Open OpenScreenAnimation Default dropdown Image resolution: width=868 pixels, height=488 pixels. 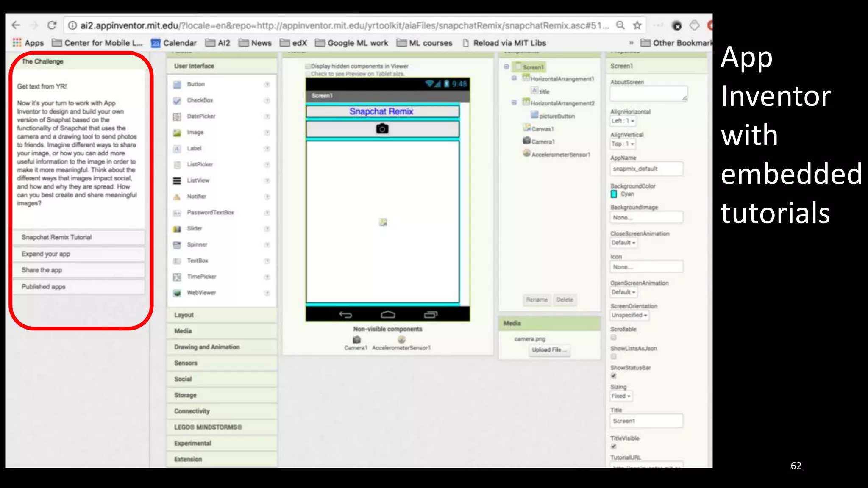(x=624, y=292)
